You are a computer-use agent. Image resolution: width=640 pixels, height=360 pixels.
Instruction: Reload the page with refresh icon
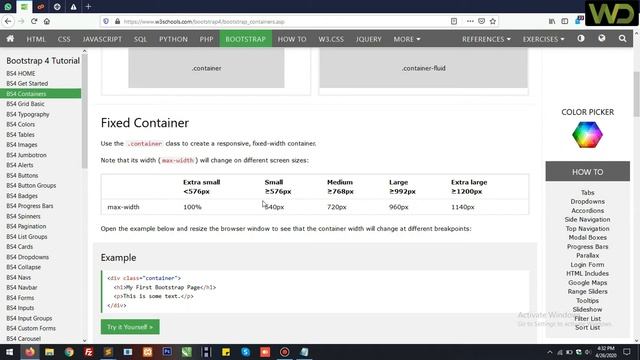(34, 21)
